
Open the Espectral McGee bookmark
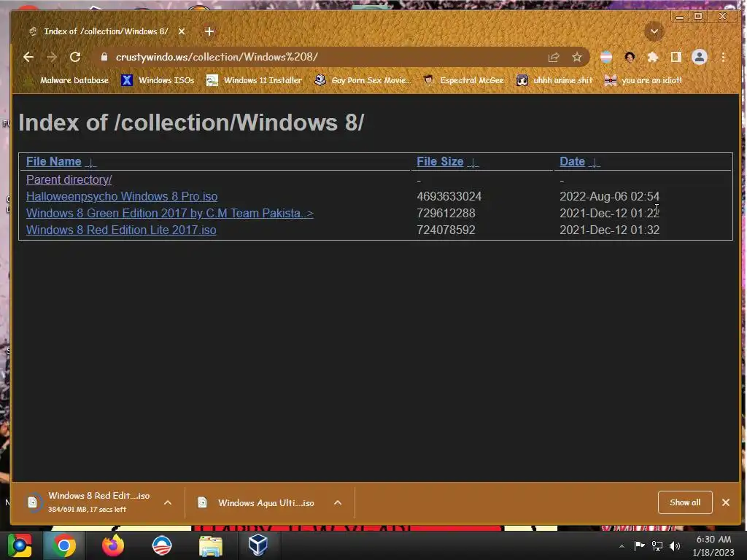coord(463,80)
